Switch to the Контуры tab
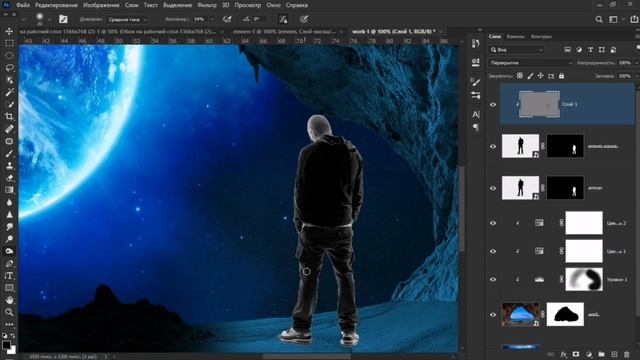 [541, 37]
